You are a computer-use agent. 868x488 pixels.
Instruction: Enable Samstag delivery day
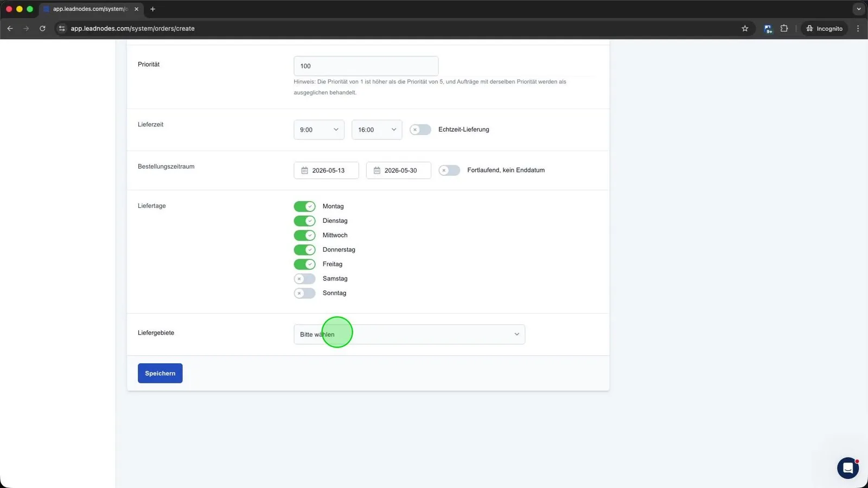[x=304, y=279]
